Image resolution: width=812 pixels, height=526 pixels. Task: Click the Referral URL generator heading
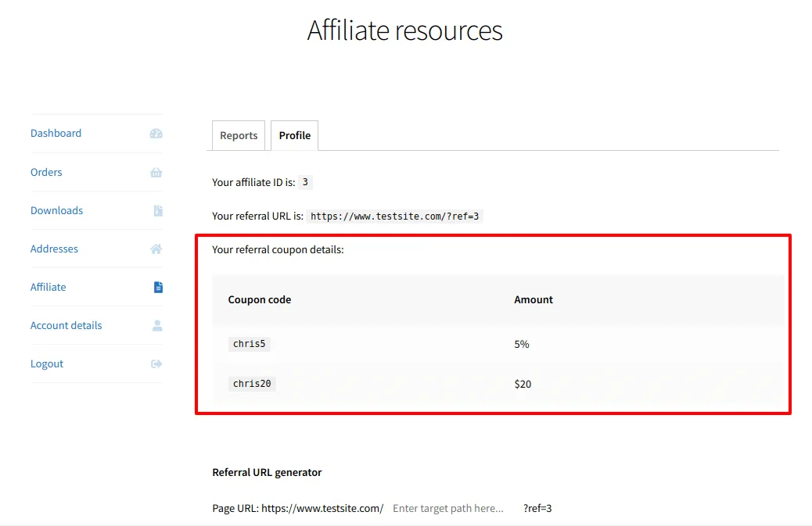tap(267, 472)
